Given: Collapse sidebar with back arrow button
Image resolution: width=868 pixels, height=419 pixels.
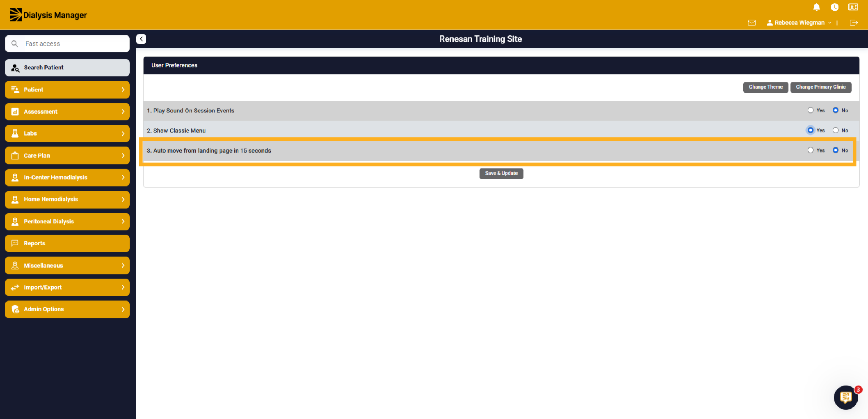Looking at the screenshot, I should click(x=141, y=39).
